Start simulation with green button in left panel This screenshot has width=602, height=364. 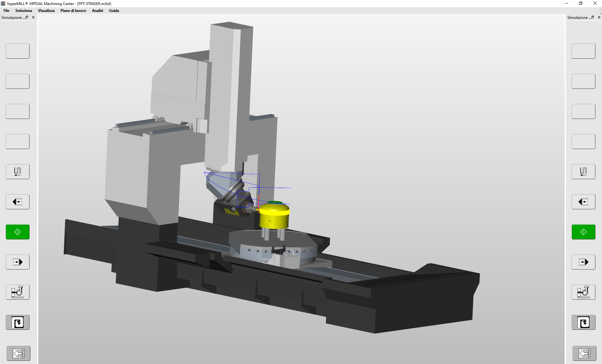(x=18, y=232)
